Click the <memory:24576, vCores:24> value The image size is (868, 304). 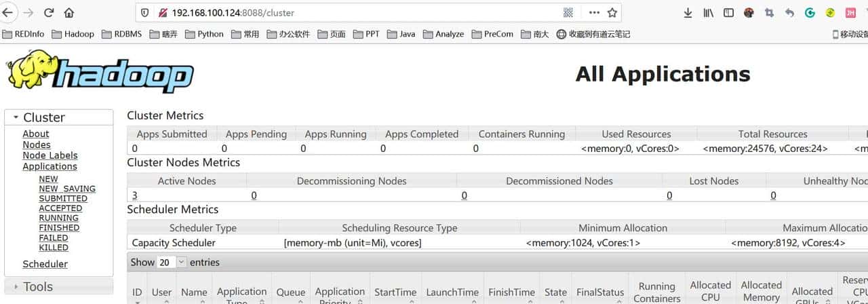[x=765, y=148]
